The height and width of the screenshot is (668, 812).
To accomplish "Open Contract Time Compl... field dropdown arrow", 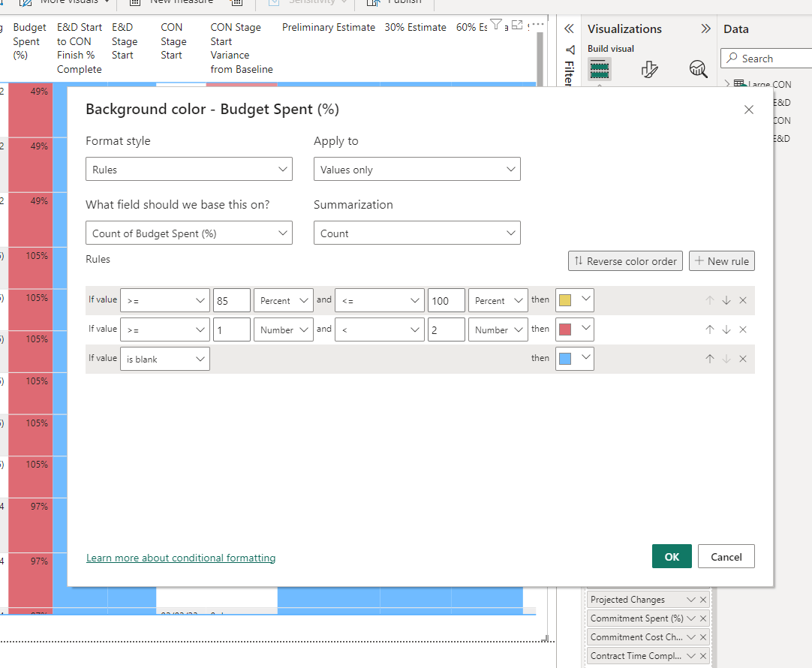I will pyautogui.click(x=691, y=655).
